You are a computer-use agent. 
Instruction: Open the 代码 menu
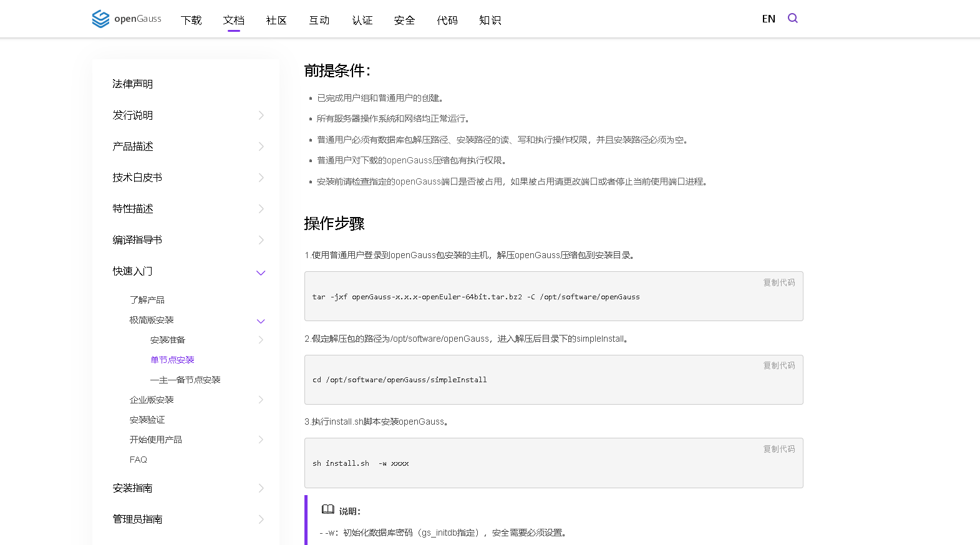click(x=447, y=20)
